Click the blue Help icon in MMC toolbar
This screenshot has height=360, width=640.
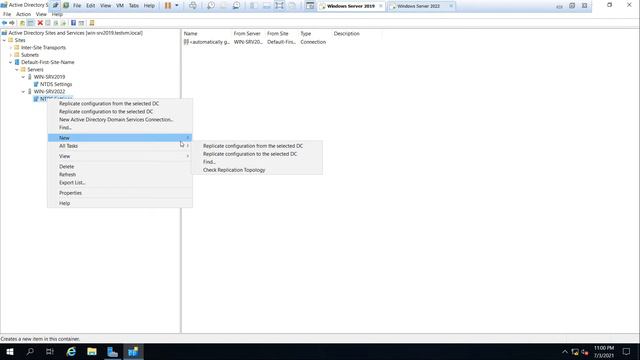click(x=73, y=23)
